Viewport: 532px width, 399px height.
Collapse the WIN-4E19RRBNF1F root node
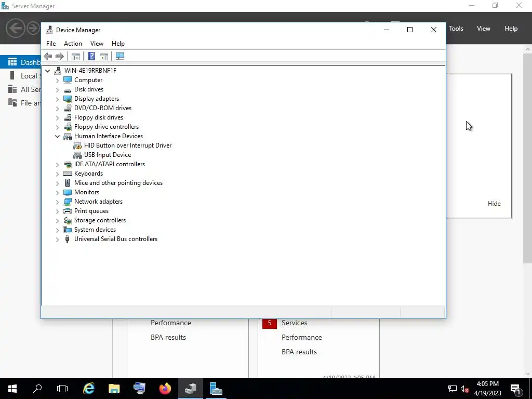(x=47, y=71)
